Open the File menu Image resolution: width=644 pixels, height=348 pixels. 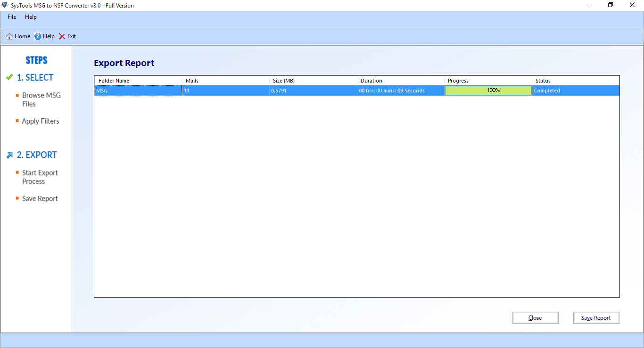12,17
